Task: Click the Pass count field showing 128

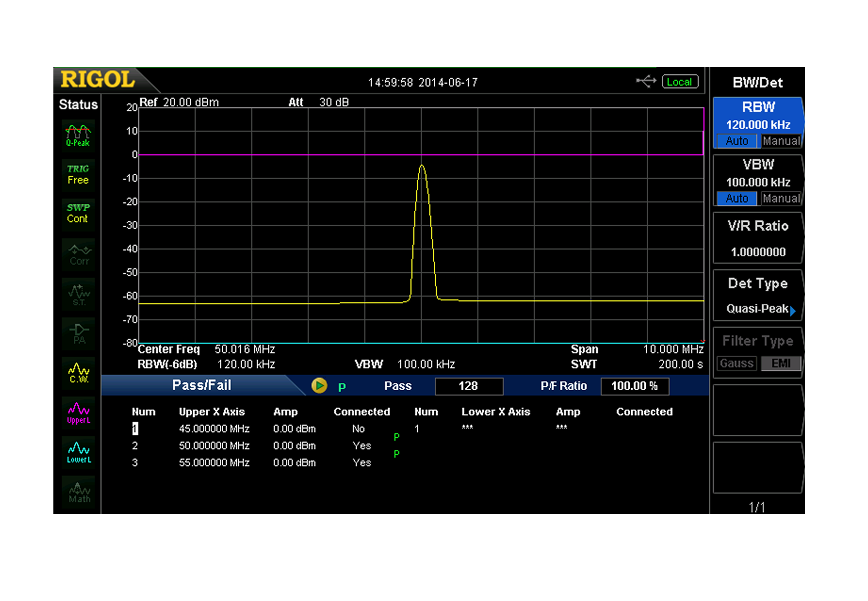Action: tap(469, 386)
